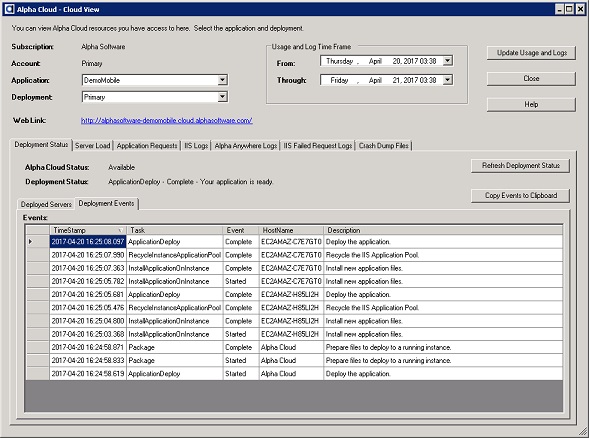This screenshot has width=589, height=438.
Task: Select timestamp 2017-04-20 16:25:07.990 cell
Action: click(88, 255)
